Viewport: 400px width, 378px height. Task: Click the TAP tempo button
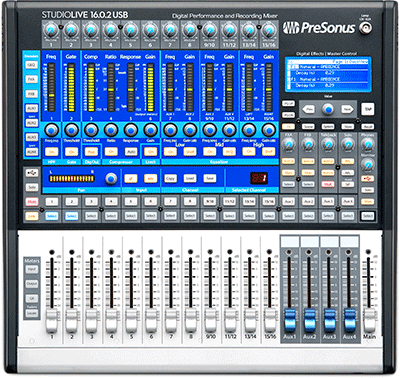click(368, 109)
